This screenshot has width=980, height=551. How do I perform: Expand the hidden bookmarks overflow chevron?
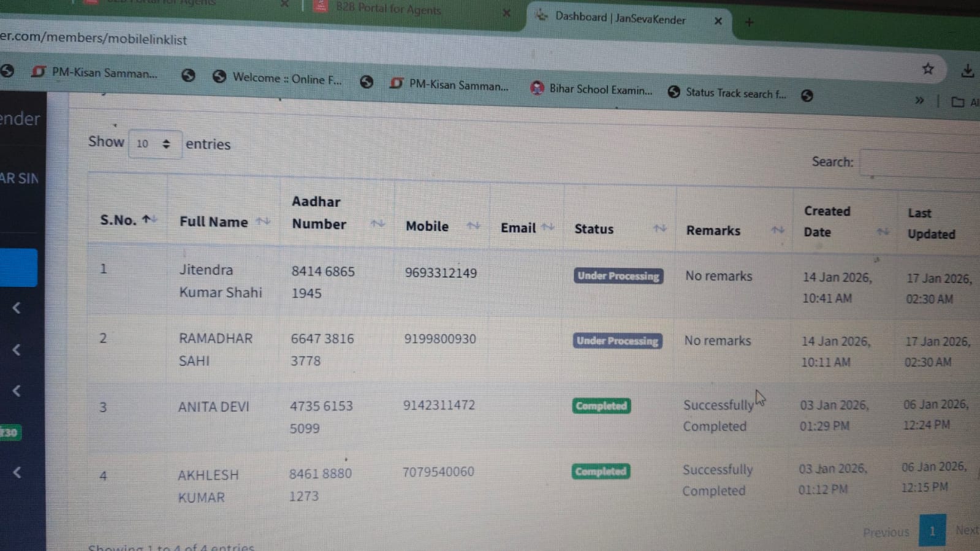pos(919,100)
